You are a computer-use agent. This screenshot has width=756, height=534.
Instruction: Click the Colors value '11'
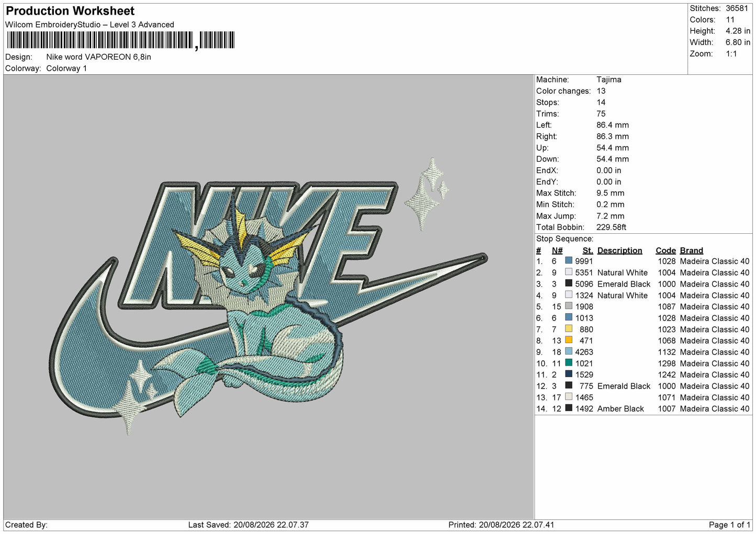pos(730,20)
